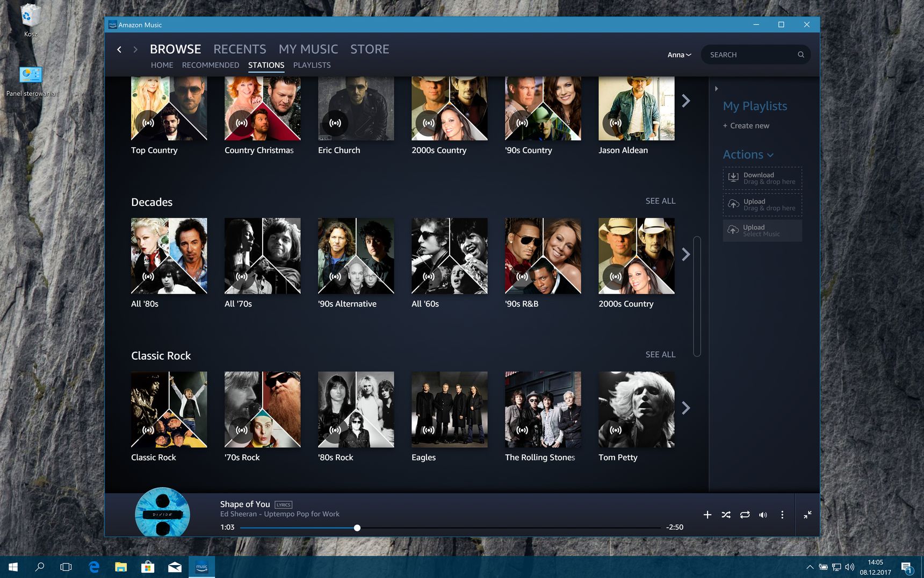
Task: Open Mail app from taskbar
Action: (x=175, y=567)
